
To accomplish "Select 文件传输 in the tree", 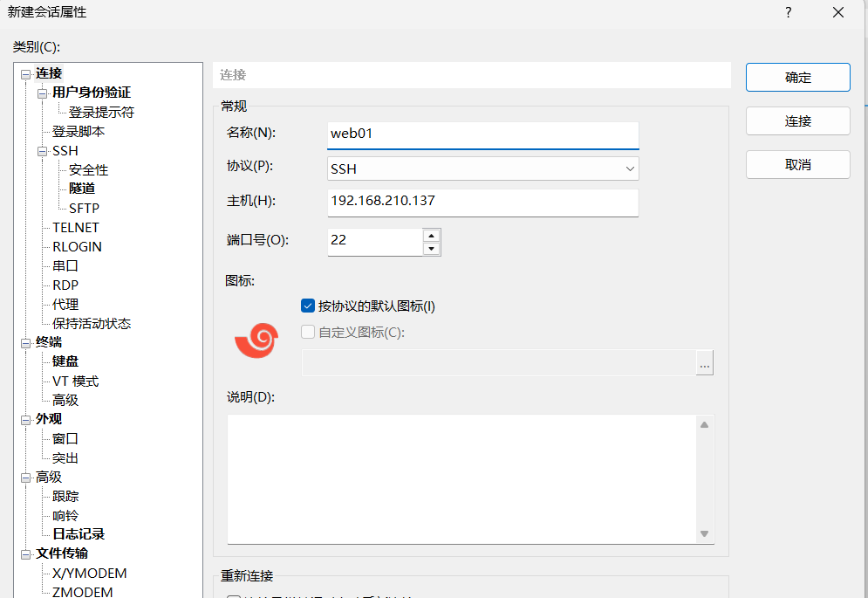I will point(61,553).
